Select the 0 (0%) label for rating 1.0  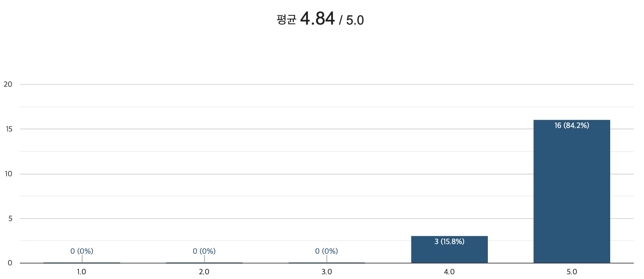coord(82,251)
